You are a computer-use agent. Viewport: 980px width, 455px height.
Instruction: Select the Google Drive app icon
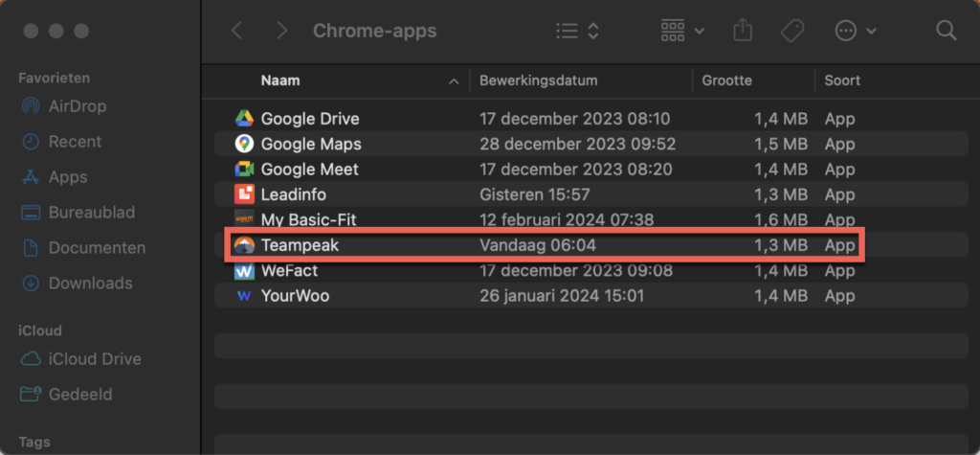pos(244,118)
